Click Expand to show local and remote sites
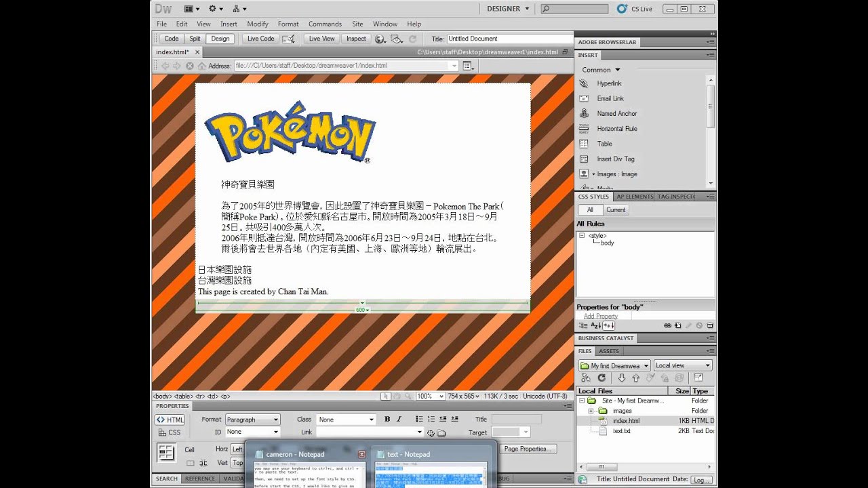 (698, 378)
